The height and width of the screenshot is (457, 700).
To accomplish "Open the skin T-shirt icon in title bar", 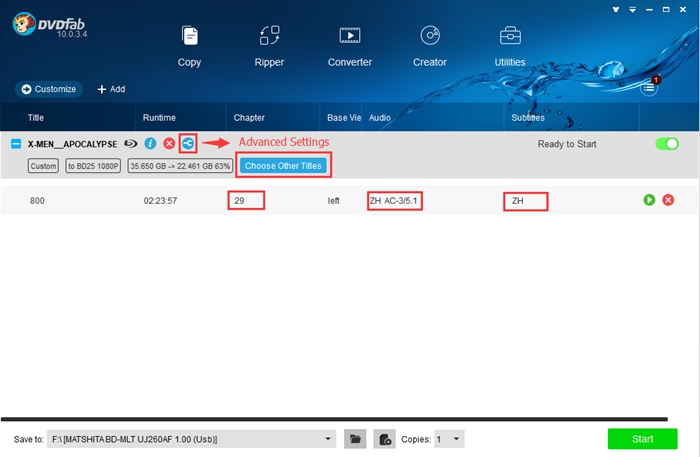I will pos(616,9).
